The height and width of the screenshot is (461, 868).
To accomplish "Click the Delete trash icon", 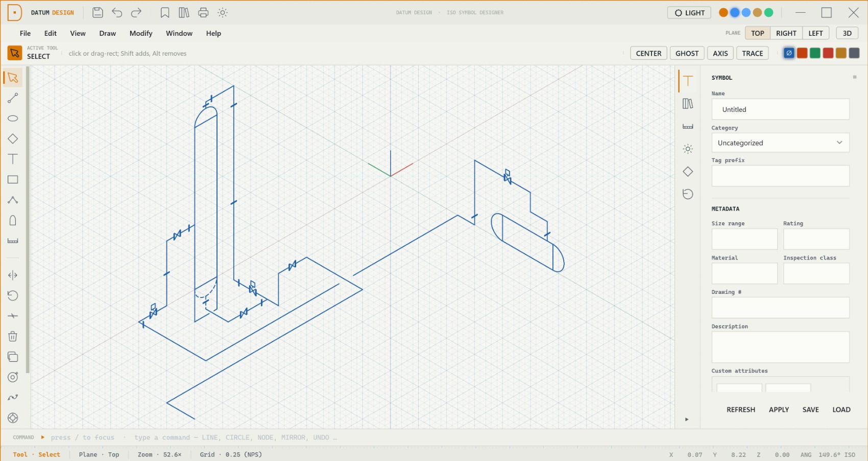I will click(13, 336).
